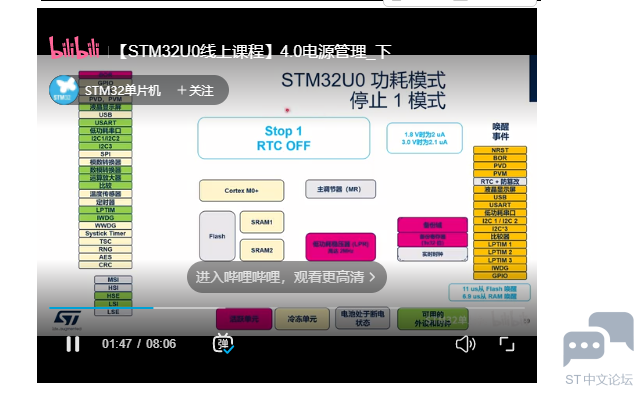Click the LSE clock entry
Viewport: 642px width, 395px height.
(x=113, y=312)
